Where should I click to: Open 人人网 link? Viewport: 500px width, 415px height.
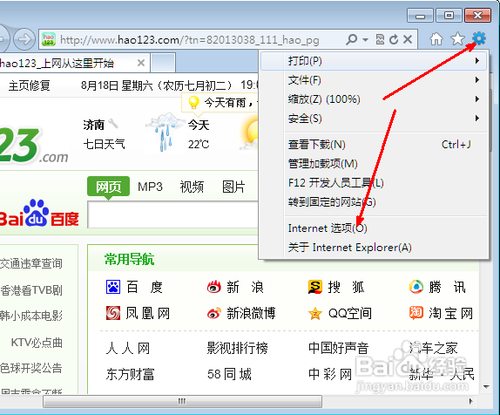[x=128, y=349]
